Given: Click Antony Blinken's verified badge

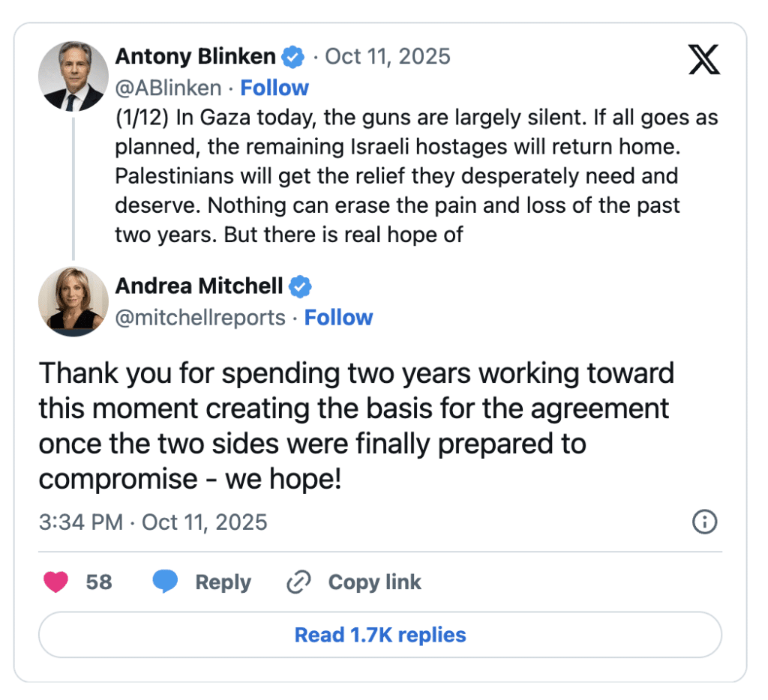Looking at the screenshot, I should (293, 57).
